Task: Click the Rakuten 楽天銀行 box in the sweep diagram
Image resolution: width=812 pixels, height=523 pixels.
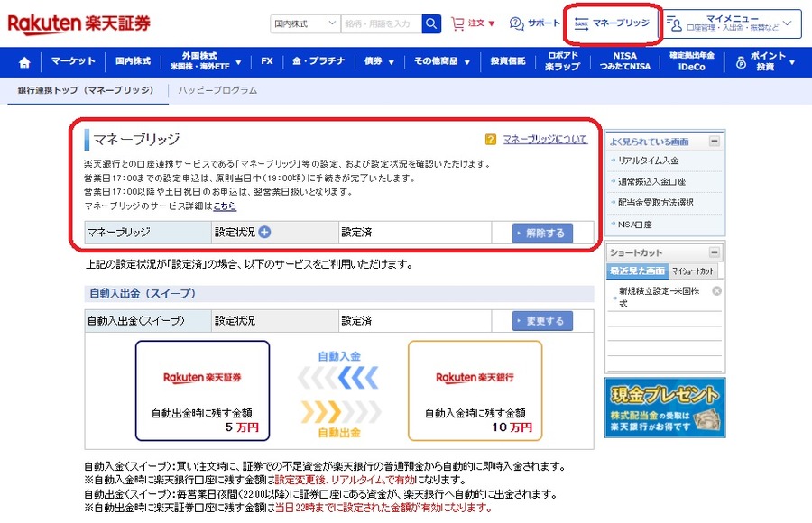Action: pos(475,391)
